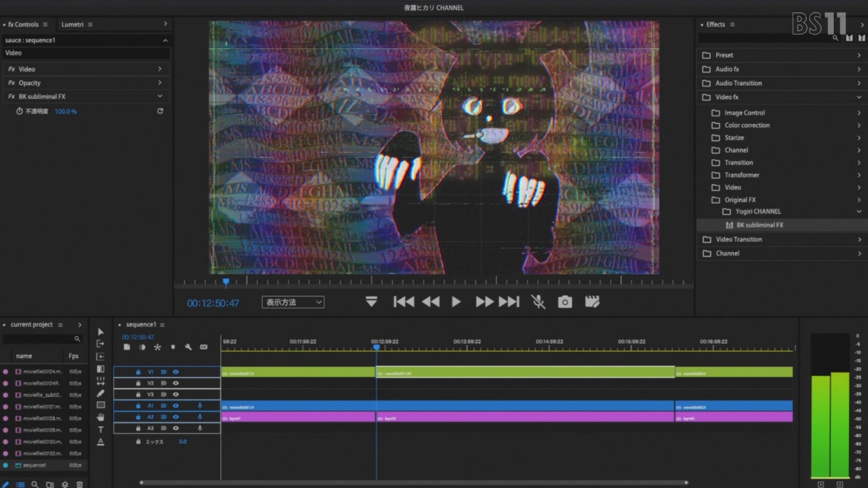Screen dimensions: 868x488
Task: Expand the Fx Opacity effect
Action: click(x=160, y=83)
